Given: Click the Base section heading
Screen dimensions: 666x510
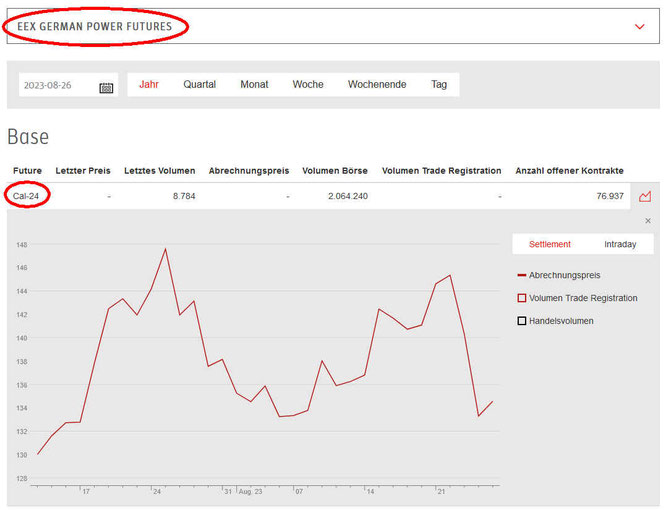Looking at the screenshot, I should (x=28, y=137).
